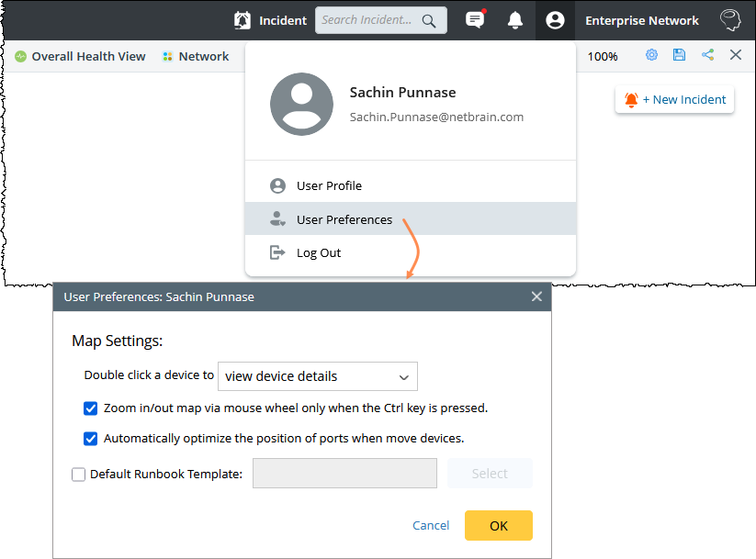Open the map settings gear icon
This screenshot has width=756, height=559.
651,55
